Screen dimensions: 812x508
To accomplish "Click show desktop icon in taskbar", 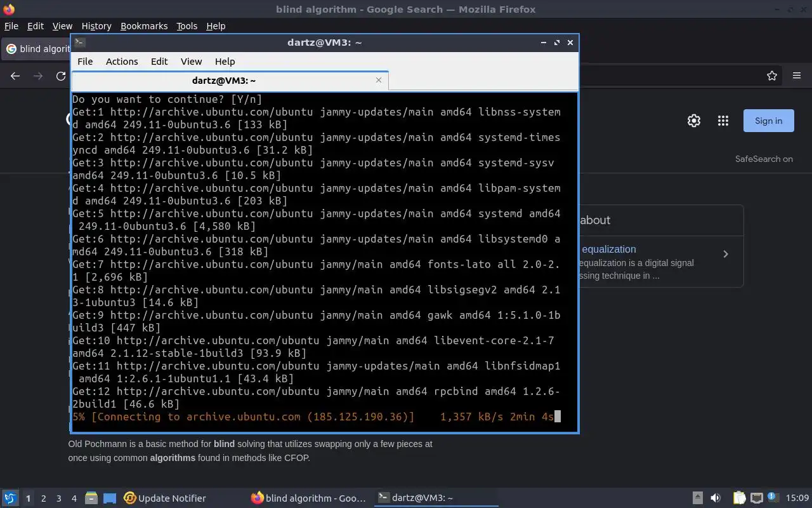I will pyautogui.click(x=110, y=498).
